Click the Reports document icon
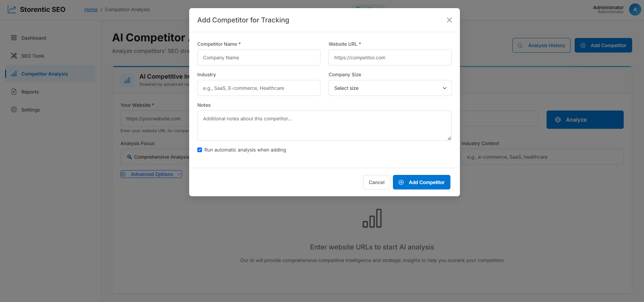Image resolution: width=644 pixels, height=302 pixels. point(14,92)
